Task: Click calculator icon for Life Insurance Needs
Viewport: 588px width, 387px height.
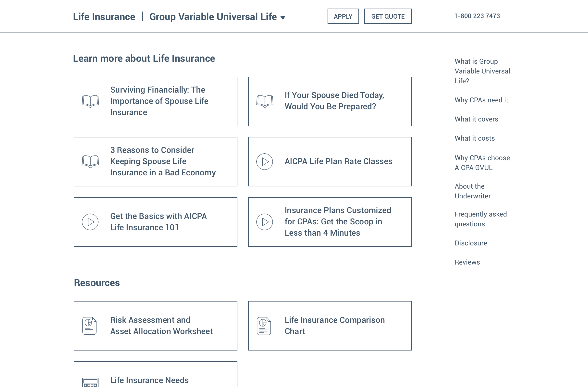Action: tap(90, 382)
